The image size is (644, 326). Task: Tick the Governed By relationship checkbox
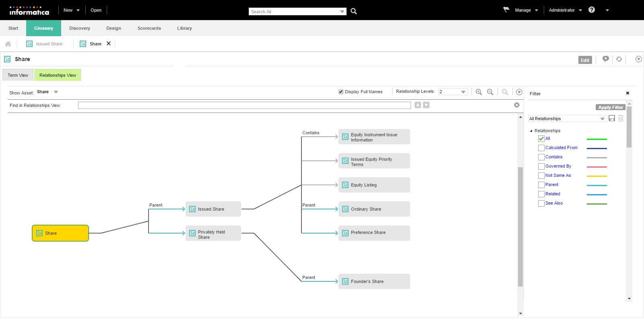541,166
